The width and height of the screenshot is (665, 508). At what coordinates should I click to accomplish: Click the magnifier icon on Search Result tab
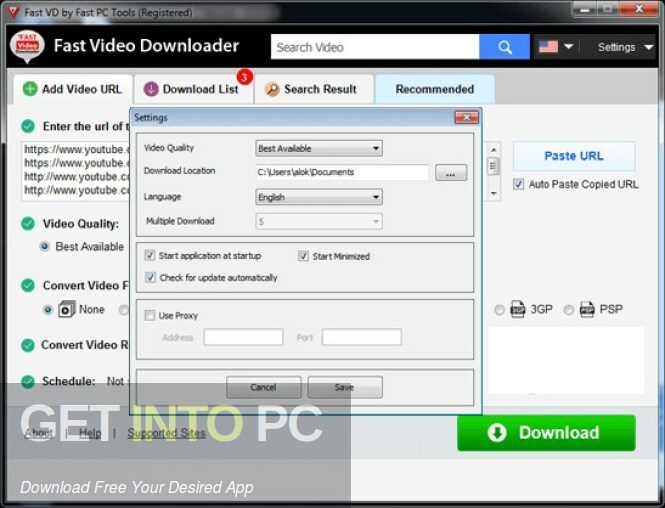click(x=272, y=89)
